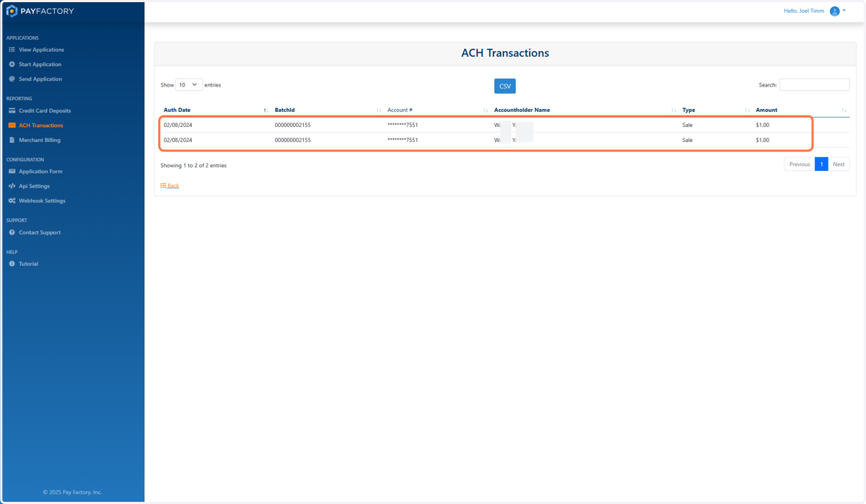Open Start Application menu item
Screen dimensions: 866x504
point(40,64)
